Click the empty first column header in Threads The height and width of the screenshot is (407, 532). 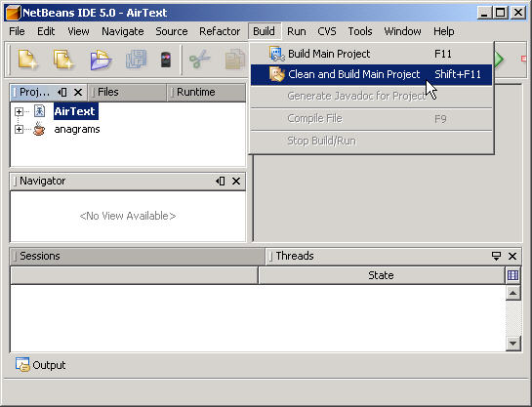[x=134, y=275]
